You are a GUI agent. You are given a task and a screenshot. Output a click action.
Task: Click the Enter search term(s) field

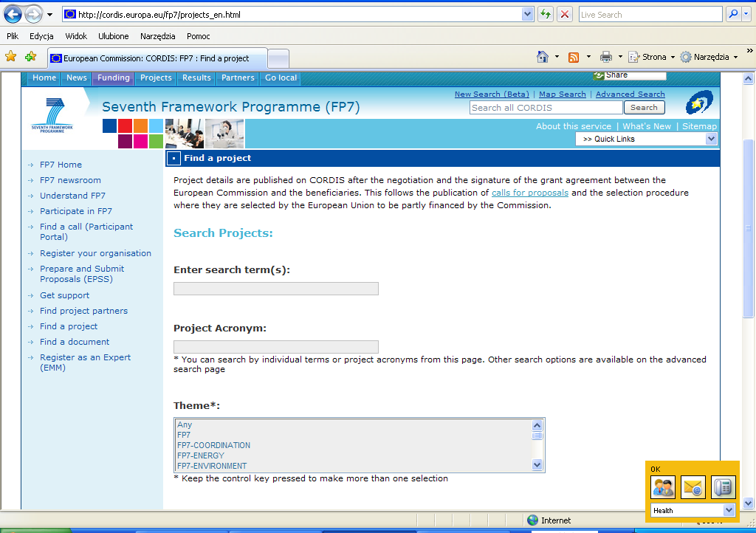[276, 289]
